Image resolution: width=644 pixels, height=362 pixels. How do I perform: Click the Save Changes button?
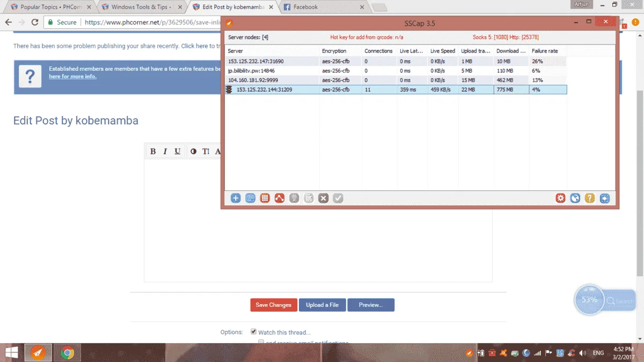click(x=273, y=305)
